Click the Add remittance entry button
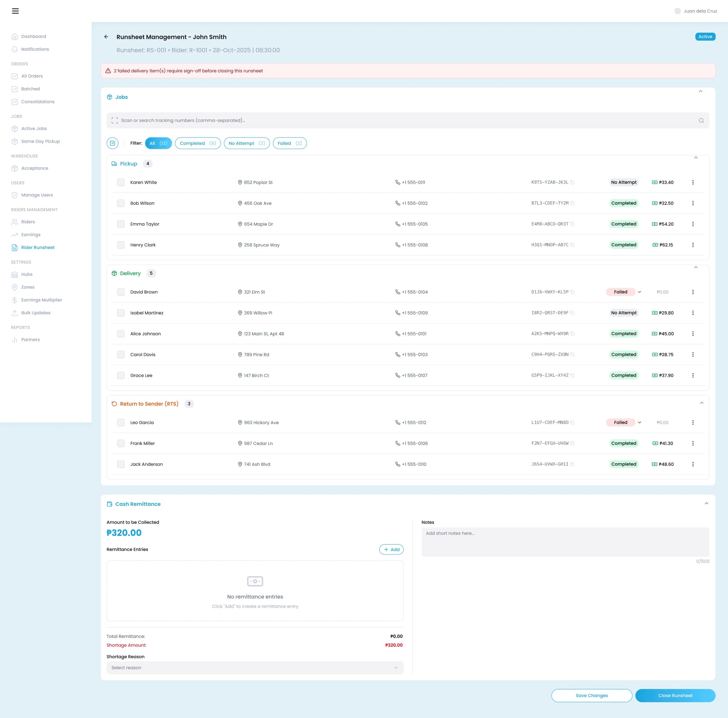The width and height of the screenshot is (728, 718). tap(391, 550)
